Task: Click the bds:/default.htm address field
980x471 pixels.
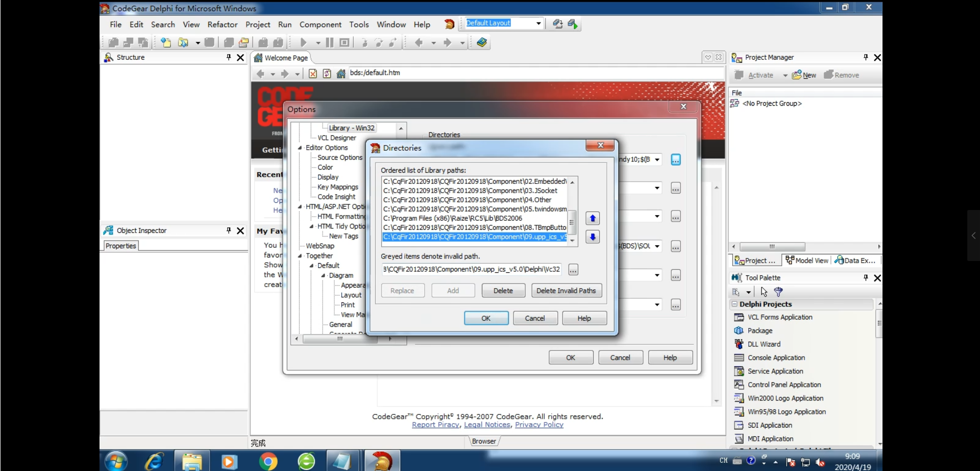Action: tap(536, 73)
